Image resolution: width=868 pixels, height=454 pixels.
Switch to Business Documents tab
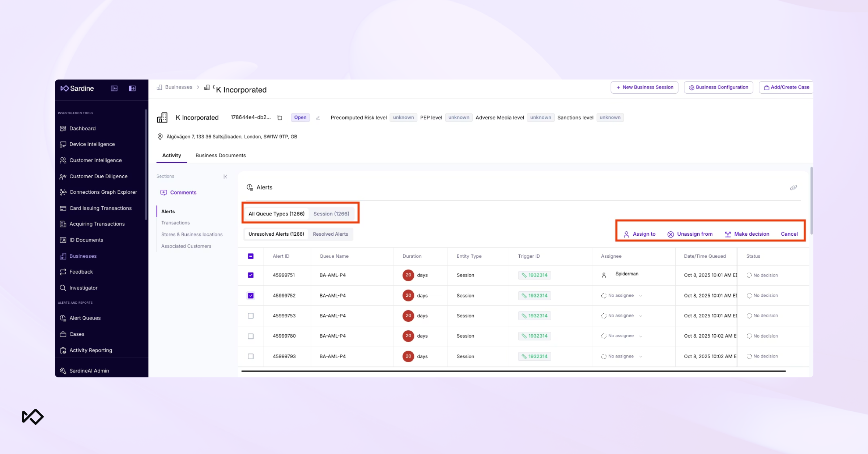(221, 155)
